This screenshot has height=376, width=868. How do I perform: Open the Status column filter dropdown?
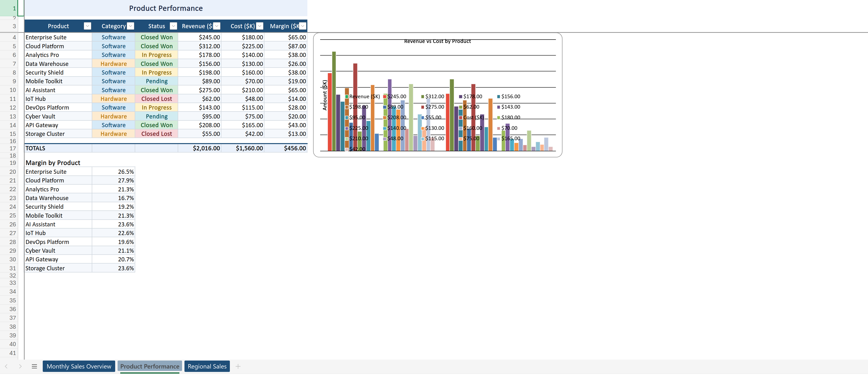coord(174,26)
